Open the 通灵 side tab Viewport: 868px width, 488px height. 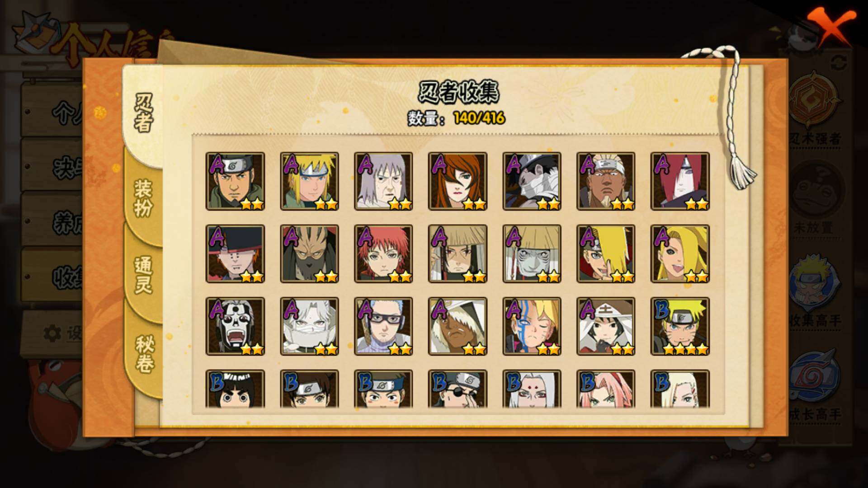[x=143, y=275]
